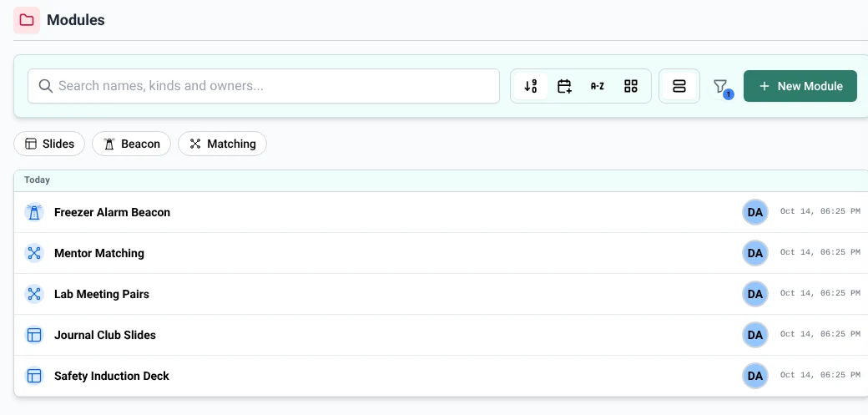Screen dimensions: 868x415
Task: Open Journal Club Slides module
Action: click(105, 335)
